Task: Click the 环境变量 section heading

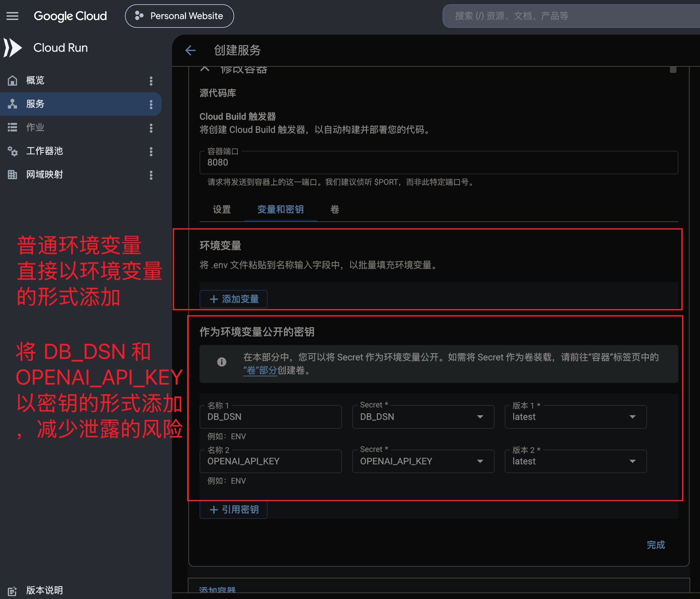Action: (x=220, y=246)
